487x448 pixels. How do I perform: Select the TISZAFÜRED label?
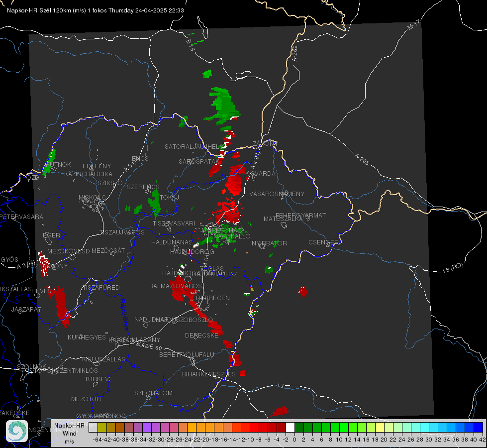pos(101,287)
